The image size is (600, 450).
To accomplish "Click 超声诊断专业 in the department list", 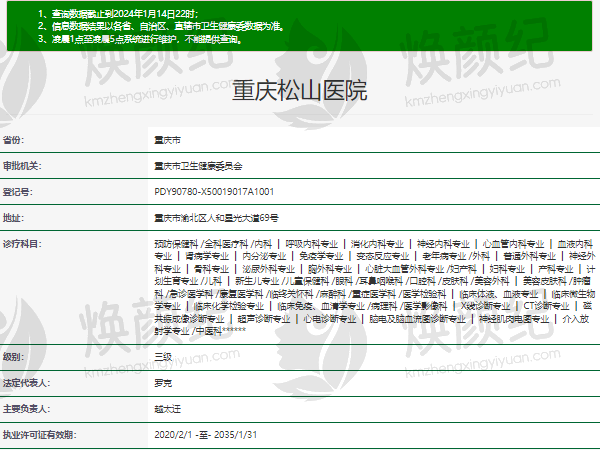I will (x=264, y=319).
